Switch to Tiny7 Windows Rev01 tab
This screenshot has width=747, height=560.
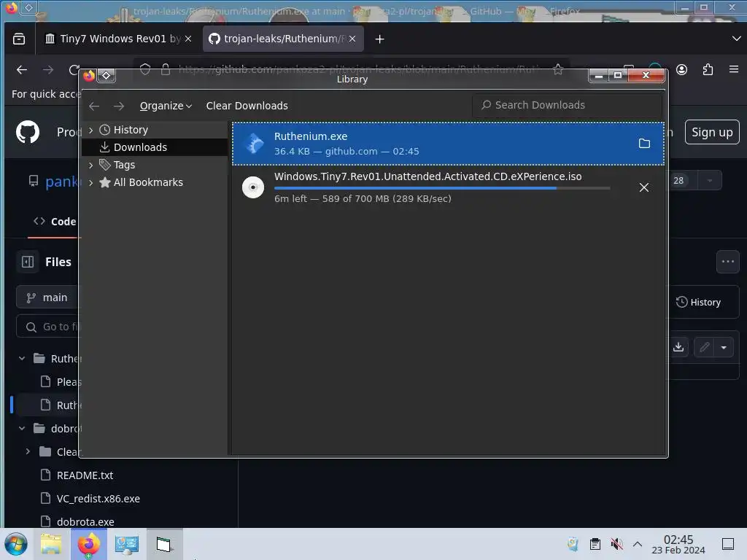[118, 39]
